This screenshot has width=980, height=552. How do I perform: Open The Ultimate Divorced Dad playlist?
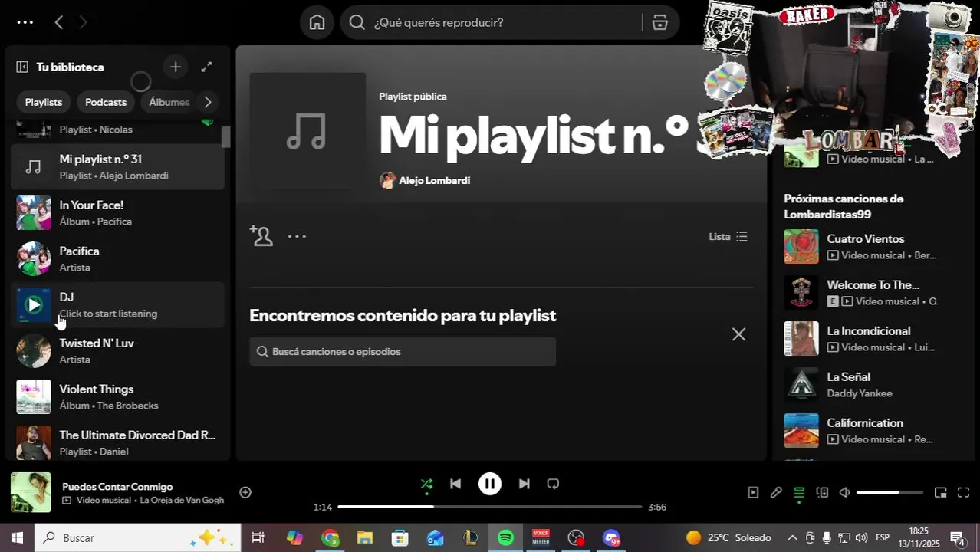117,443
